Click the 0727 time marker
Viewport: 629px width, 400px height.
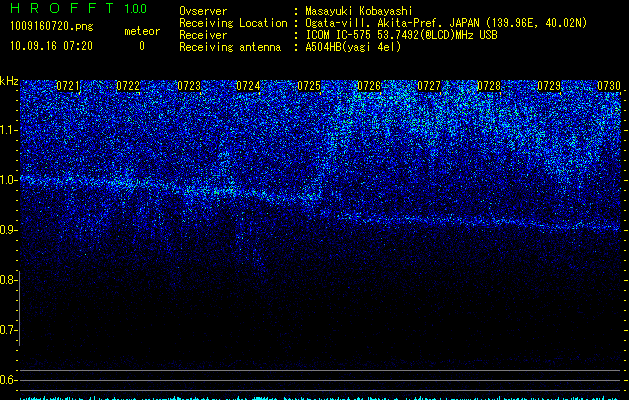tap(429, 86)
